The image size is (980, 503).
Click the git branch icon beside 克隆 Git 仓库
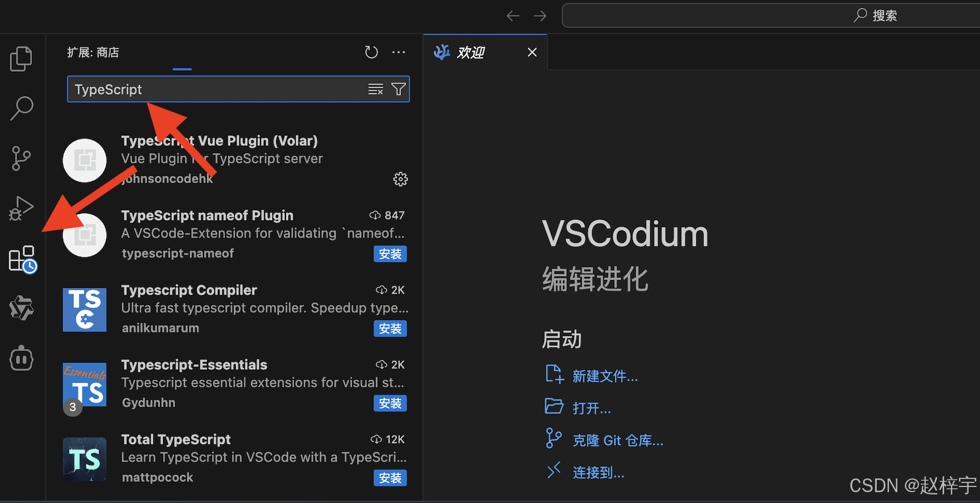553,438
